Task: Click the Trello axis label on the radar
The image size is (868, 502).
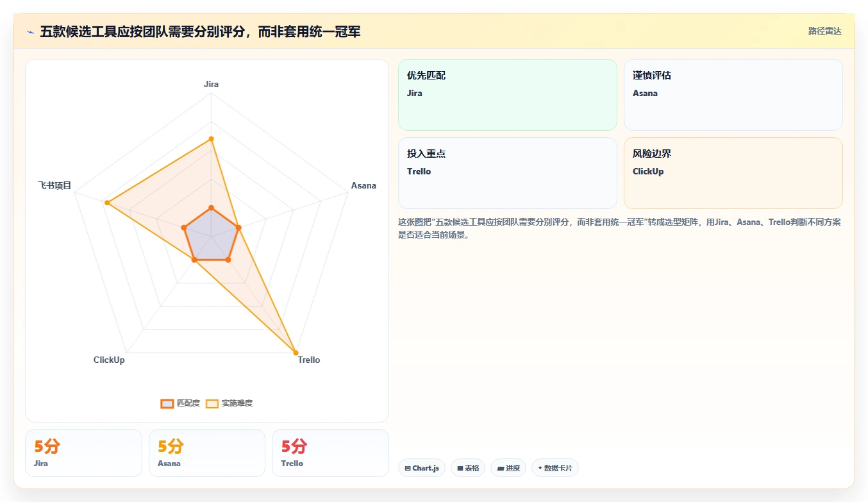Action: click(308, 360)
